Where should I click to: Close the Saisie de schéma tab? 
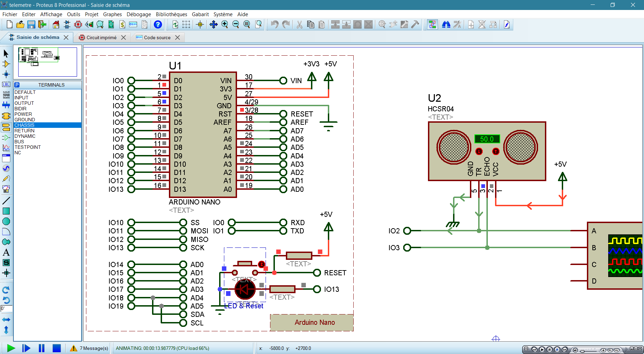[x=66, y=37]
